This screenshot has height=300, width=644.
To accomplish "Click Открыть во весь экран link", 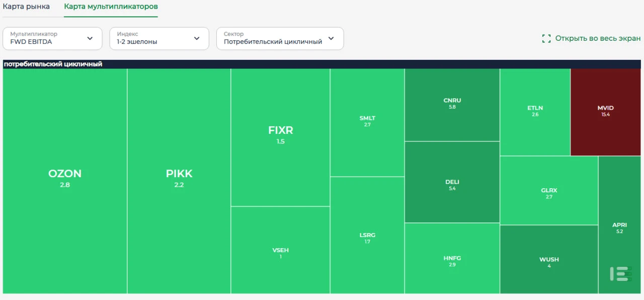I will coord(598,39).
